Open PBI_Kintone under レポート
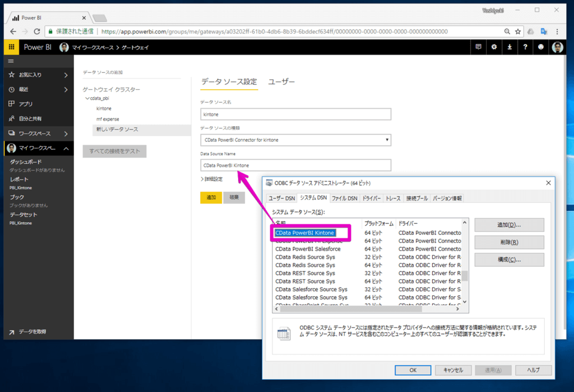 pyautogui.click(x=21, y=188)
